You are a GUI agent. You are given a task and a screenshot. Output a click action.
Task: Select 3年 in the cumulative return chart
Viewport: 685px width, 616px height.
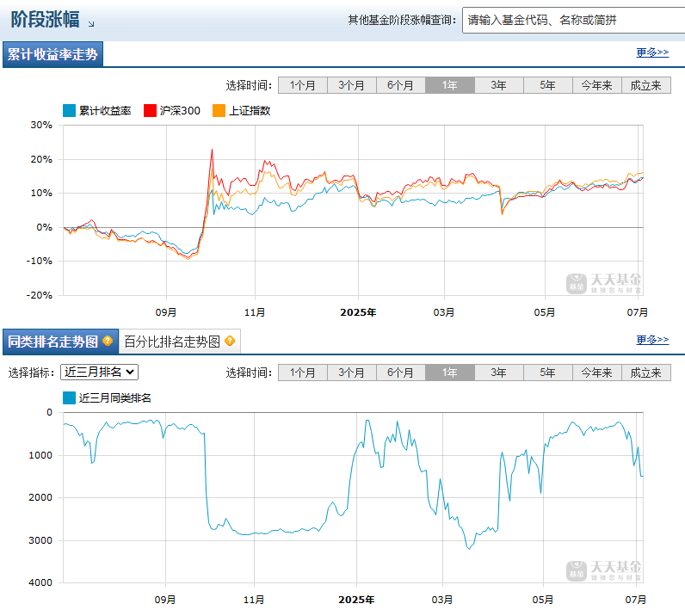[x=499, y=85]
